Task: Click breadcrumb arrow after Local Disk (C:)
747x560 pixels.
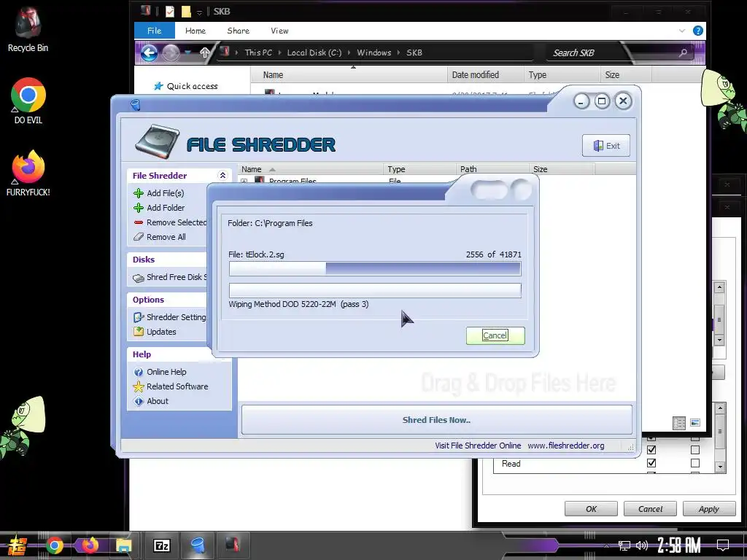Action: tap(349, 52)
